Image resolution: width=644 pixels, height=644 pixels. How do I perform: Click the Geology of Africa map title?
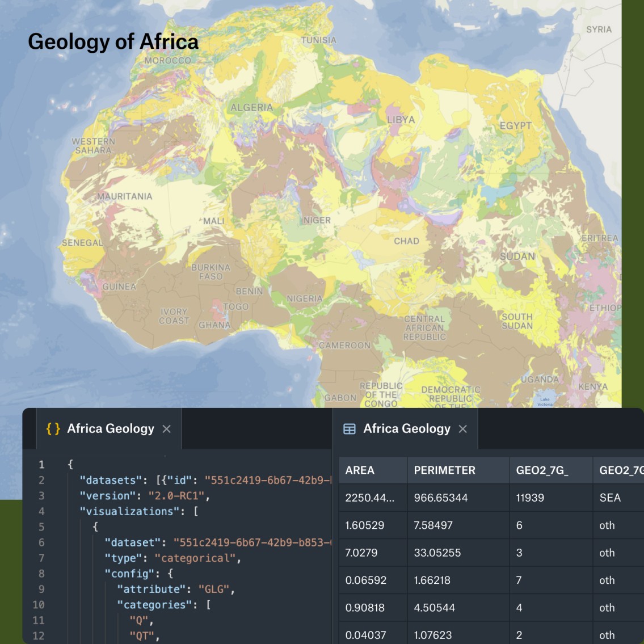(113, 41)
